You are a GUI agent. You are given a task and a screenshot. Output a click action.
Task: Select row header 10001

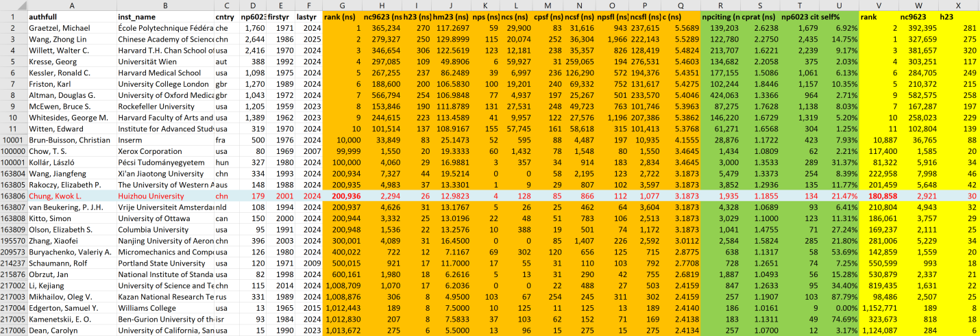tap(13, 140)
